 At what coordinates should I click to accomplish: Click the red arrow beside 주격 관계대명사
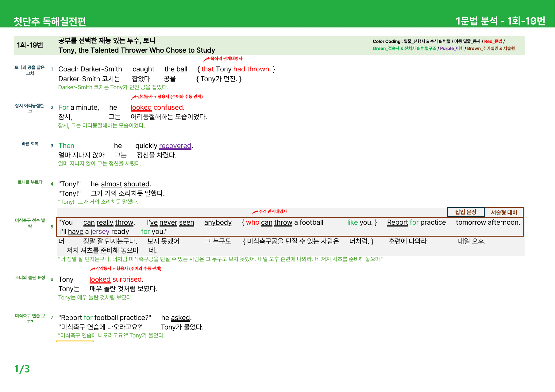click(x=255, y=212)
